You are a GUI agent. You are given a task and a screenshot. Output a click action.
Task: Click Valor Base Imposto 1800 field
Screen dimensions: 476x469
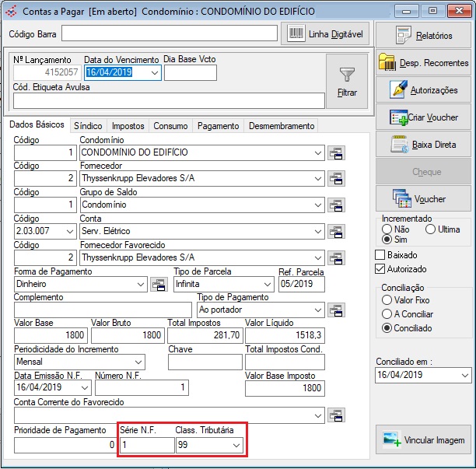(x=285, y=388)
